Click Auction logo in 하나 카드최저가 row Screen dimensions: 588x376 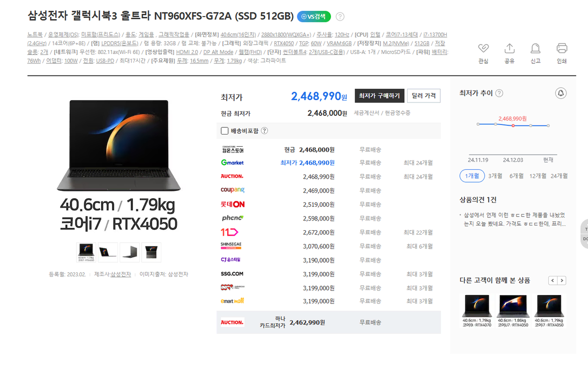pyautogui.click(x=232, y=322)
